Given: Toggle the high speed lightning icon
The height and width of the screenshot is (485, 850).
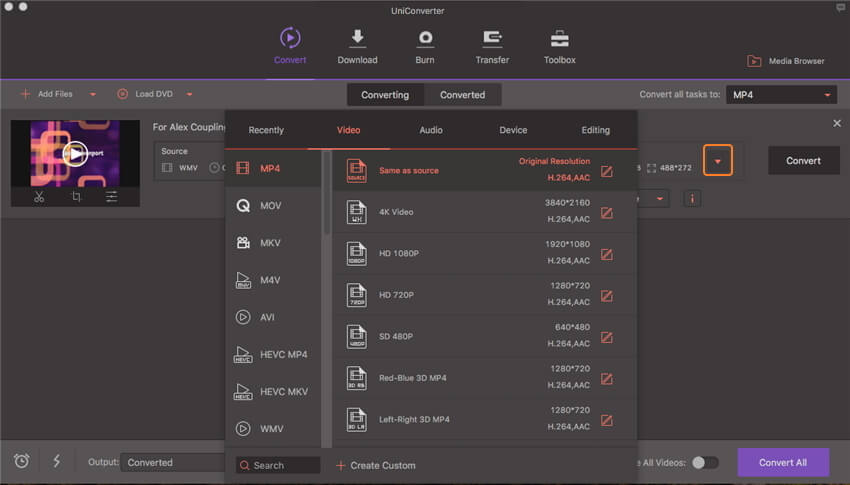Looking at the screenshot, I should tap(56, 461).
